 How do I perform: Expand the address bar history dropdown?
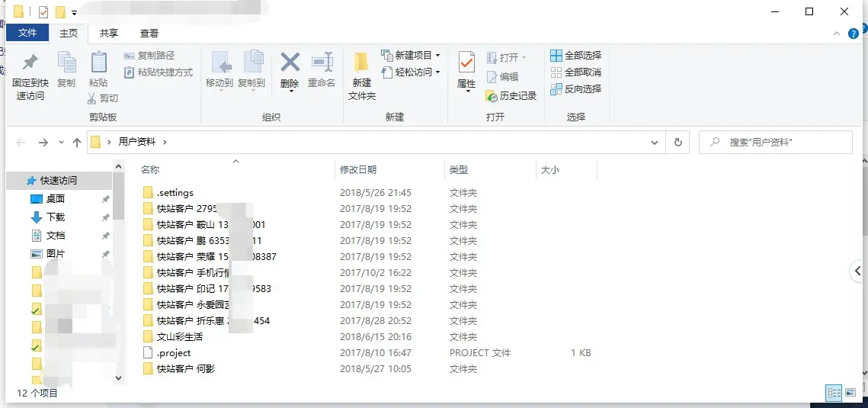click(655, 143)
